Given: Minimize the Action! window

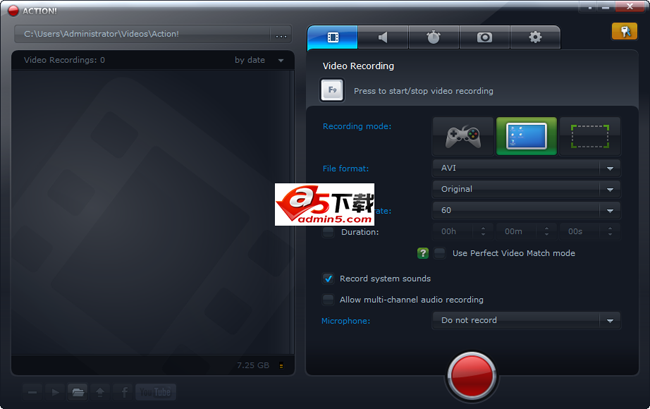Looking at the screenshot, I should click(x=606, y=7).
